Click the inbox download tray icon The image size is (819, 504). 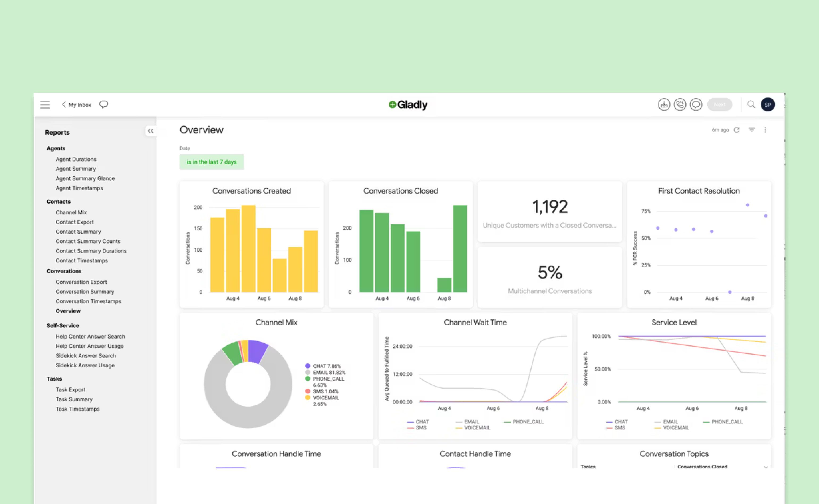point(664,105)
